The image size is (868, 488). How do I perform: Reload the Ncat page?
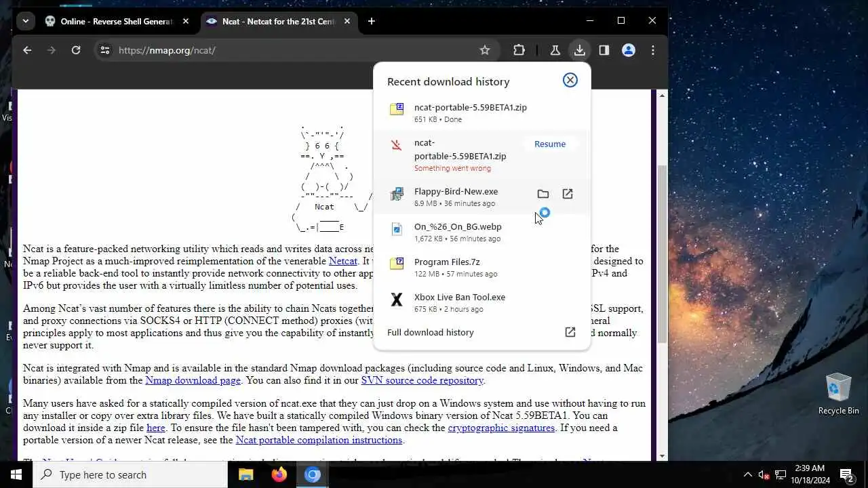point(76,50)
